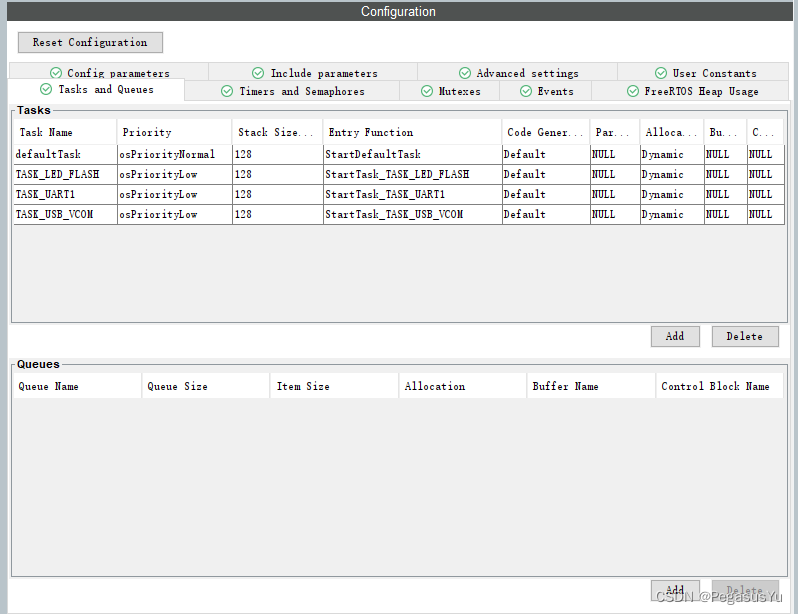798x614 pixels.
Task: Click osPriorityLow priority of TASK_UART1
Action: pyautogui.click(x=158, y=194)
